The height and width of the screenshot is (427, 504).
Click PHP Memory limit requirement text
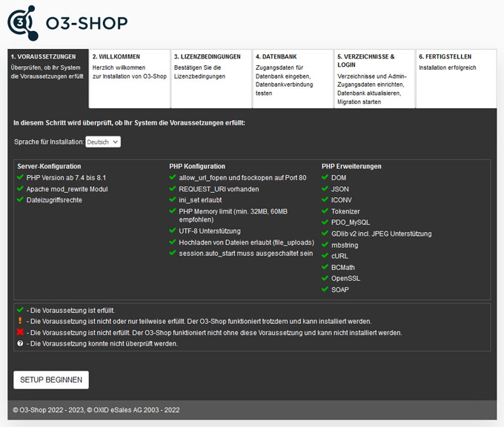coord(233,216)
